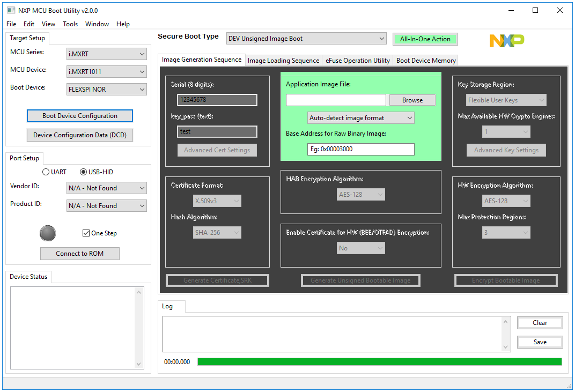Click Boot Device Configuration button

[79, 116]
